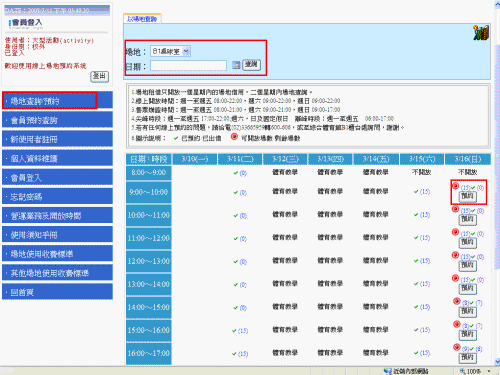Click the 查詢 search button

[251, 64]
